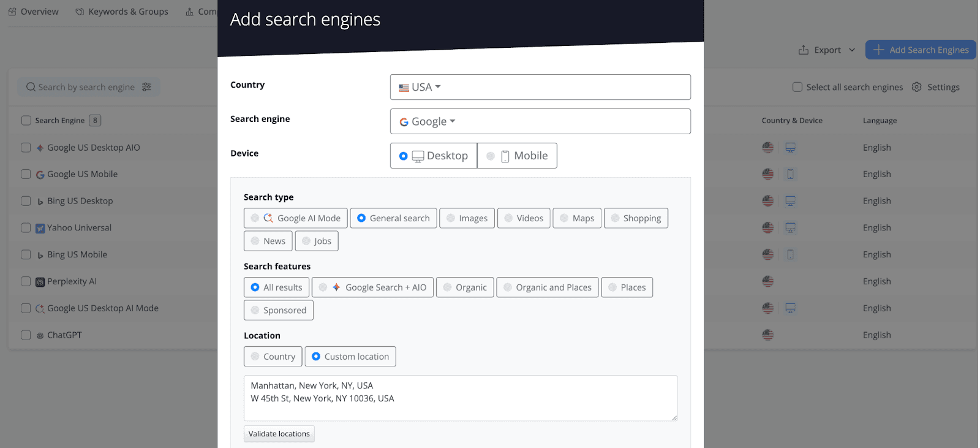This screenshot has height=448, width=980.
Task: Check the ChatGPT row checkbox
Action: (26, 335)
